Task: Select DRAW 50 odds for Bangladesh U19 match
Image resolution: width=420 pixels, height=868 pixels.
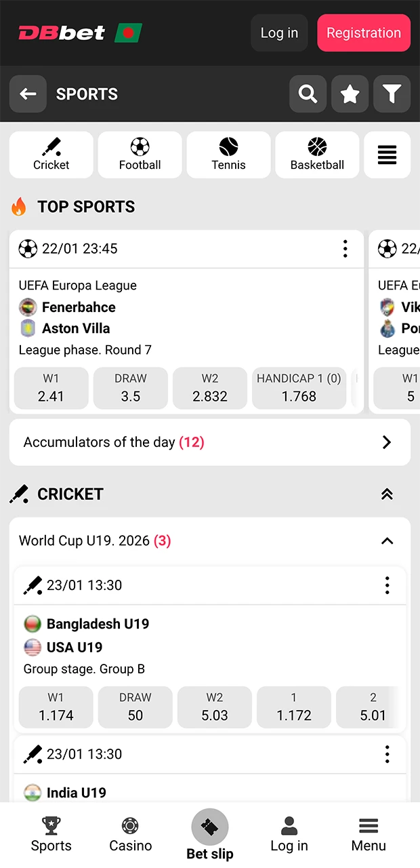Action: 135,707
